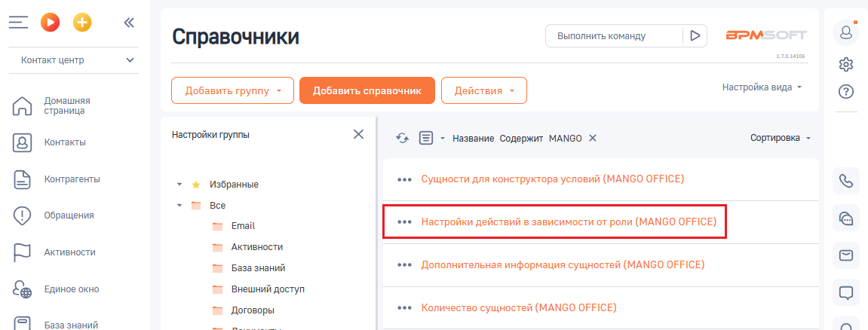Open the chats panel icon
The image size is (868, 330).
pos(846,219)
